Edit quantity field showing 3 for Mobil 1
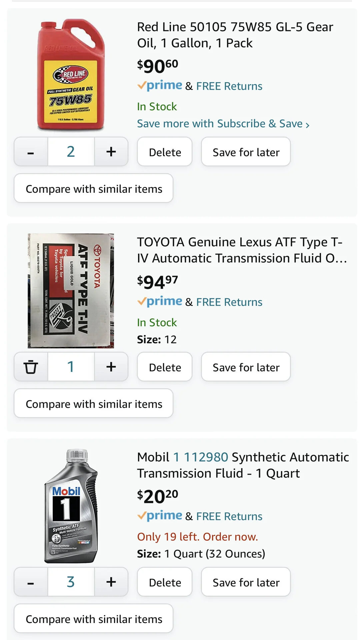 71,582
